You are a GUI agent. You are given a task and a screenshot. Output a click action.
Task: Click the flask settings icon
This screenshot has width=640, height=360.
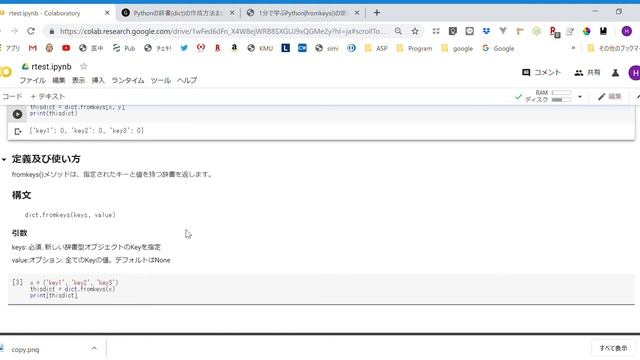[x=615, y=73]
